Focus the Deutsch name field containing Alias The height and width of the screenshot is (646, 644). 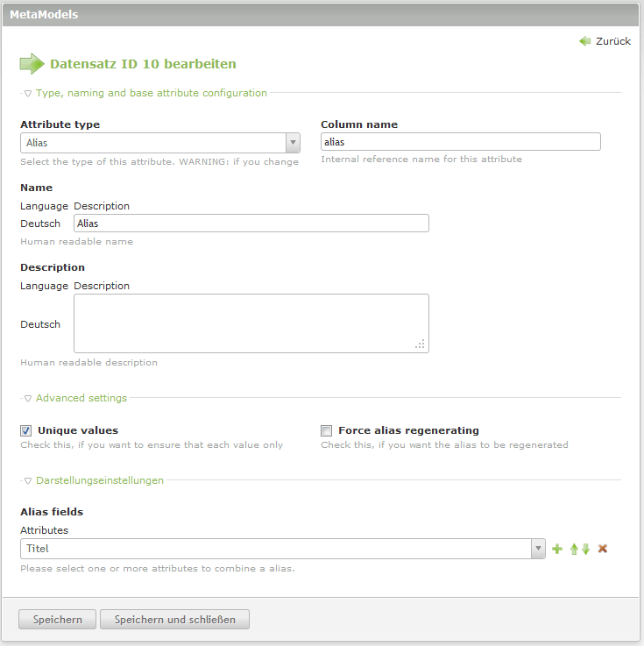[x=251, y=224]
